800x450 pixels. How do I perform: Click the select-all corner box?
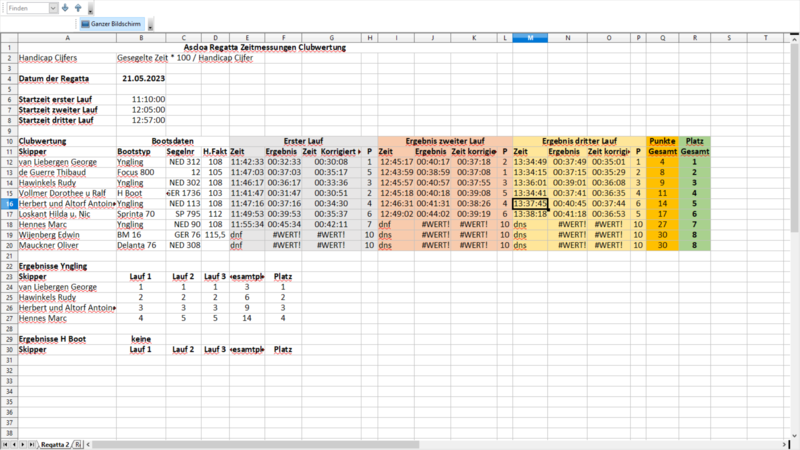point(9,38)
